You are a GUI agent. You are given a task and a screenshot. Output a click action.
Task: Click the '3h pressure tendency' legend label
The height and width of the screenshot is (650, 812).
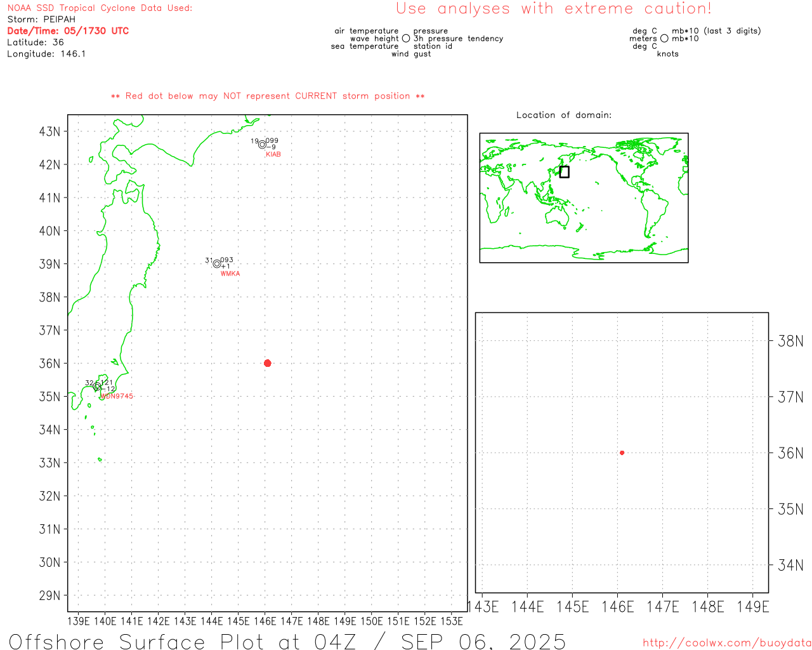(459, 39)
